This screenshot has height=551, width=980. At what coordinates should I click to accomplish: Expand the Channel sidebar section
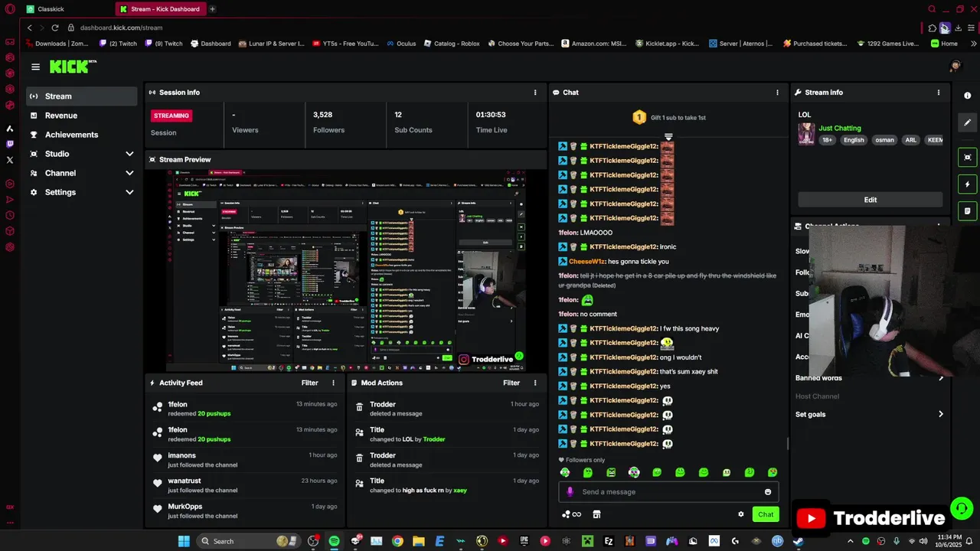tap(82, 173)
